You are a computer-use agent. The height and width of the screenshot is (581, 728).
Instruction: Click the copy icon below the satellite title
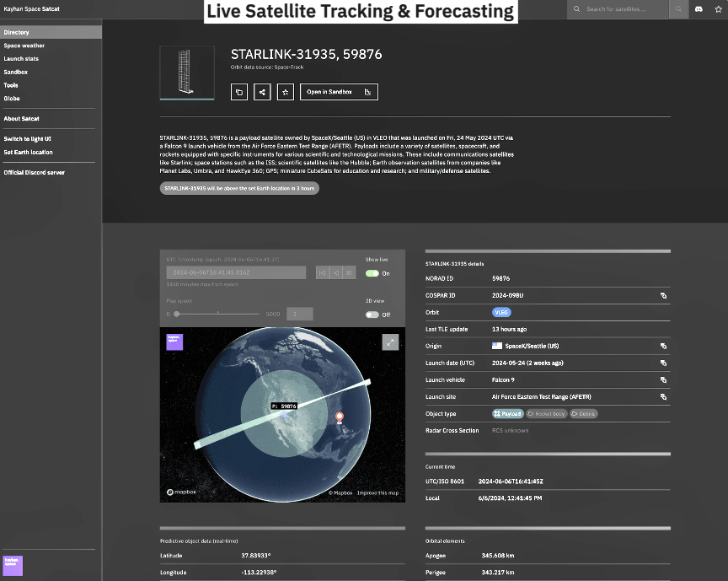(x=239, y=92)
